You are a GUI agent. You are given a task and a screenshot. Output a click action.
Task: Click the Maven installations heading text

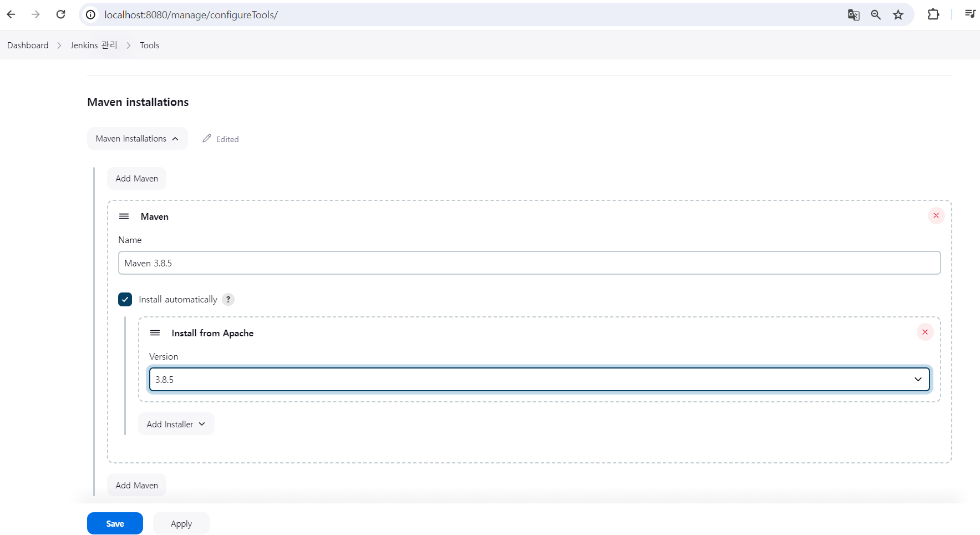(x=138, y=102)
